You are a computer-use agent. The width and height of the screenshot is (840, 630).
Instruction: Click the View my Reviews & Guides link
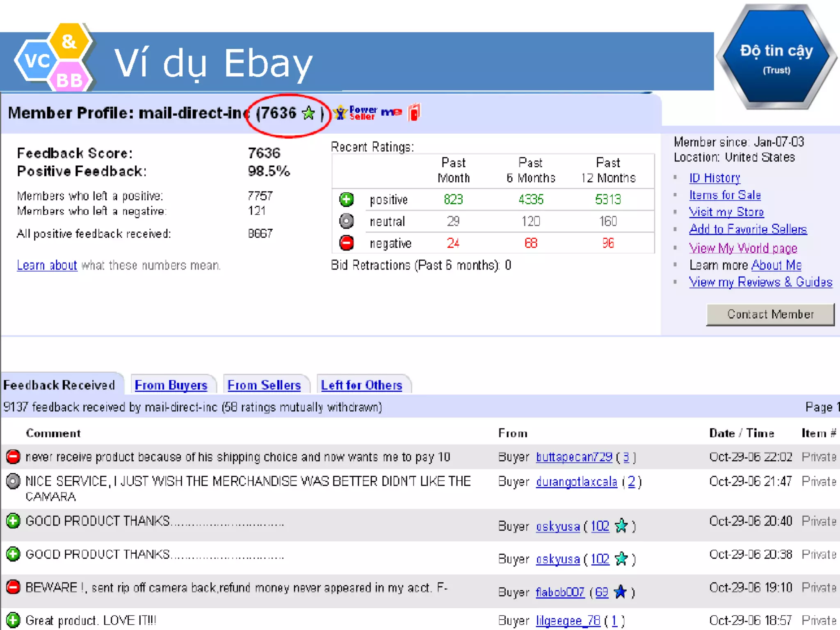(760, 282)
